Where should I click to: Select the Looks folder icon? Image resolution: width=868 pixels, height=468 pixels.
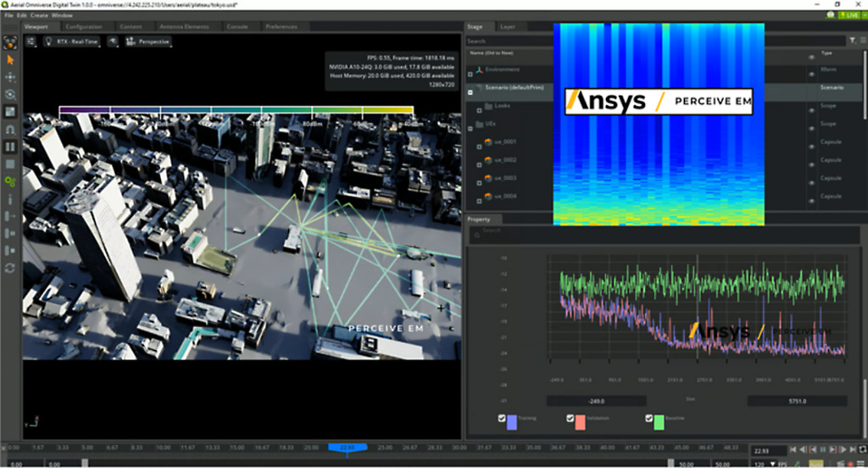click(488, 106)
